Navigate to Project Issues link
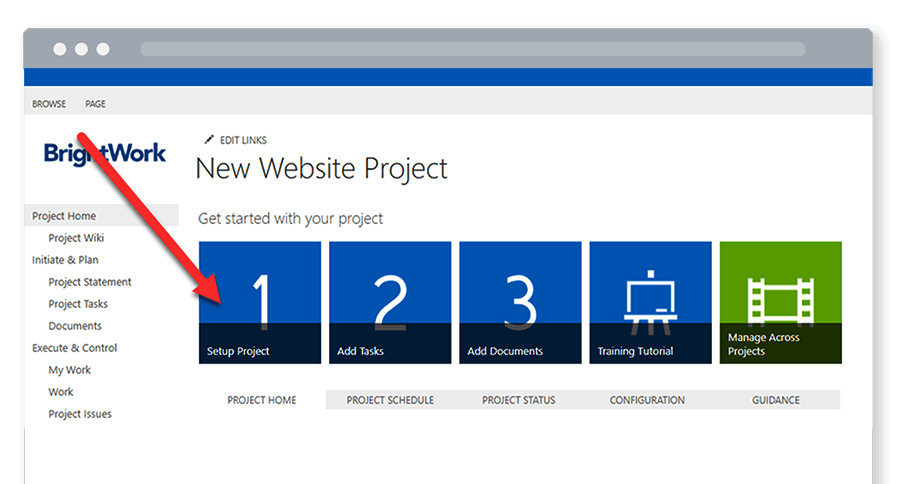 tap(80, 414)
